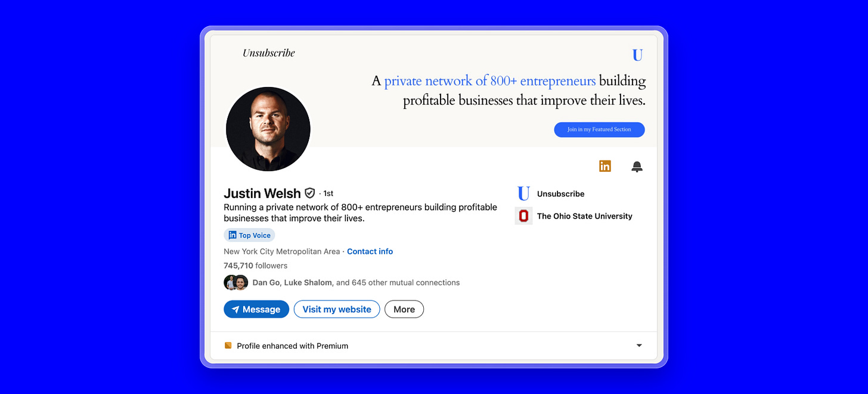Click Visit my website button

337,309
